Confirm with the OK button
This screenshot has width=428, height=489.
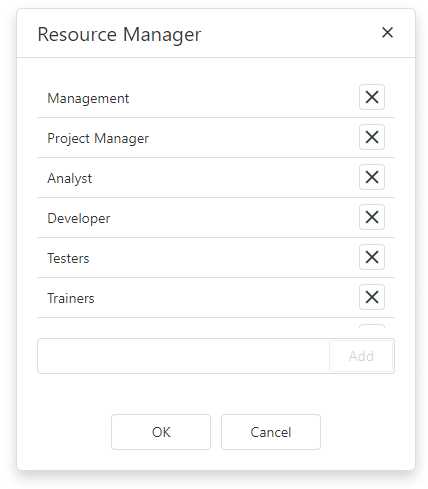tap(161, 432)
